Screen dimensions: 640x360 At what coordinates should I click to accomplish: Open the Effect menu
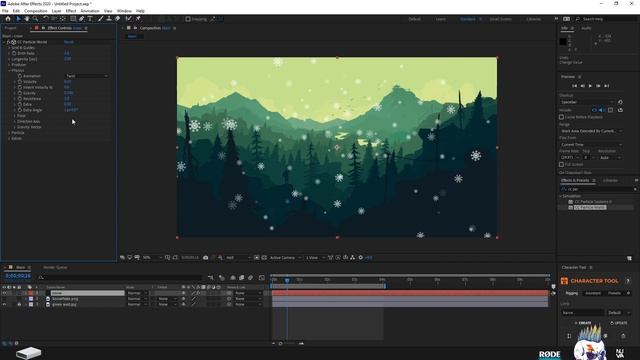[x=71, y=11]
